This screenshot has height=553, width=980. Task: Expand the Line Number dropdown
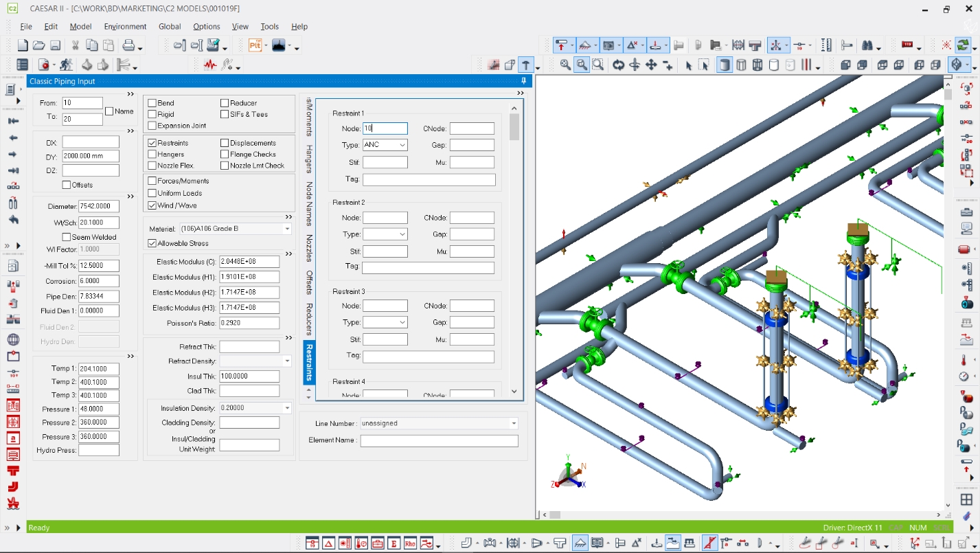[x=513, y=424]
